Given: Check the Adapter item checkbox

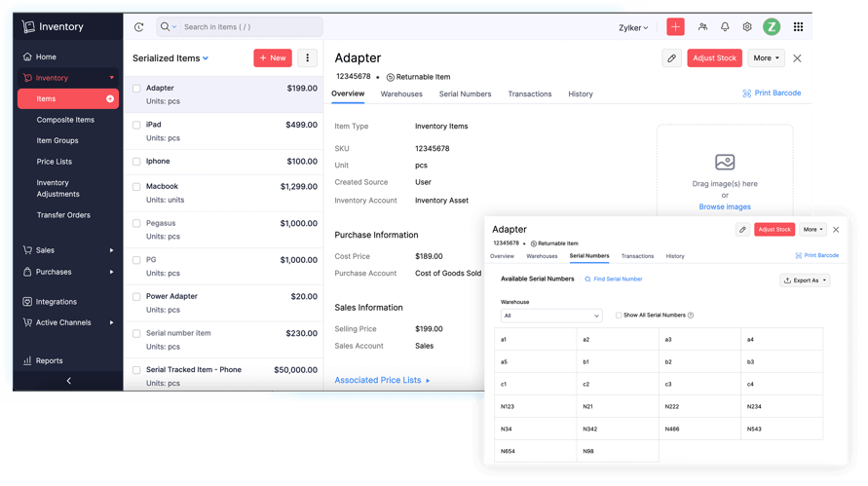Looking at the screenshot, I should (x=136, y=88).
